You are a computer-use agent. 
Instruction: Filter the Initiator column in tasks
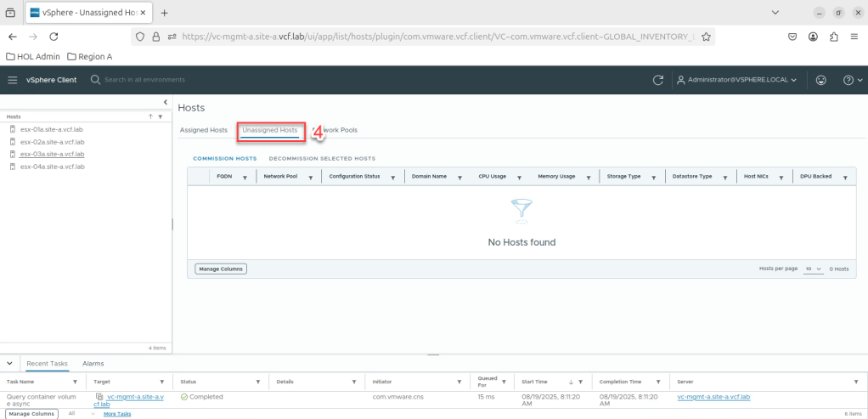pos(459,382)
